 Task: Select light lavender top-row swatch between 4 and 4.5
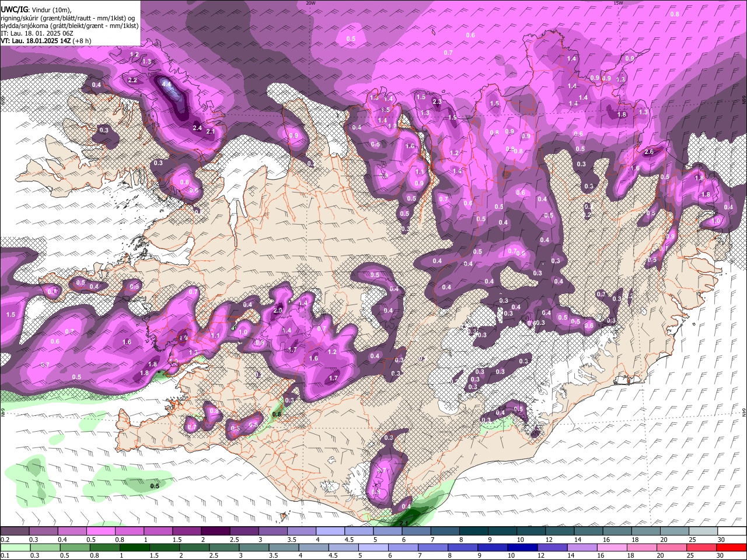[x=330, y=531]
